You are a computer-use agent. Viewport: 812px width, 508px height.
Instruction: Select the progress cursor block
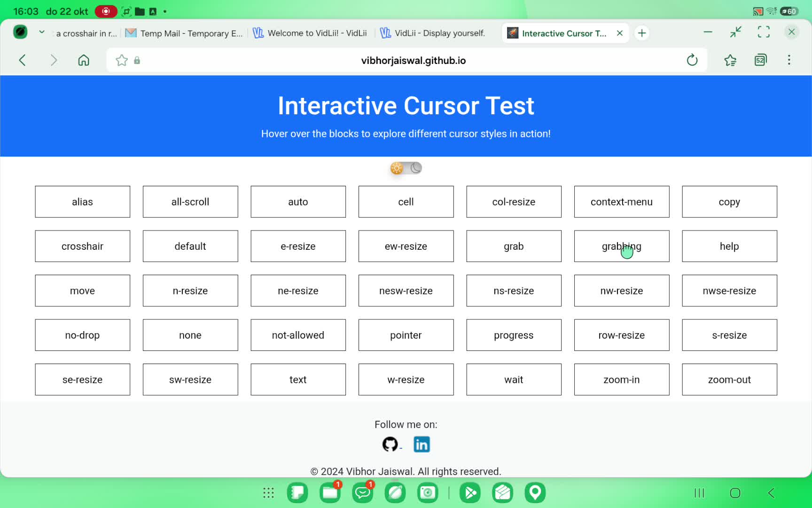pos(514,335)
